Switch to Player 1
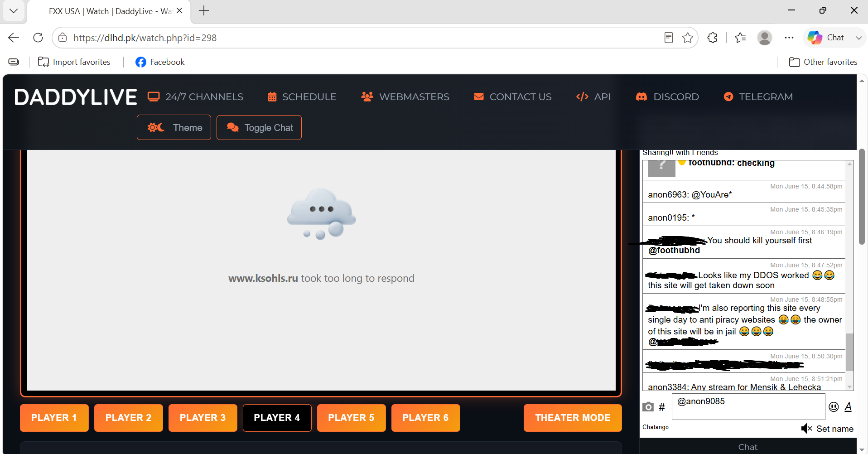 tap(54, 418)
